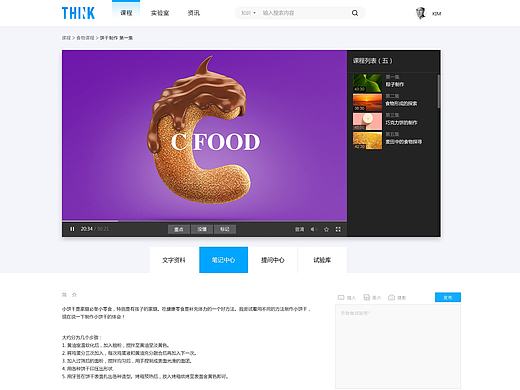Viewport: 520px width, 390px height.
Task: Select the pink third episode thumbnail
Action: [x=367, y=121]
